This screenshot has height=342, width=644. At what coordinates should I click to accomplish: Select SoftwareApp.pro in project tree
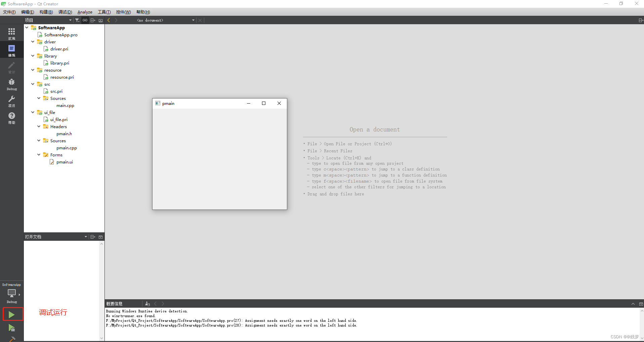[61, 35]
